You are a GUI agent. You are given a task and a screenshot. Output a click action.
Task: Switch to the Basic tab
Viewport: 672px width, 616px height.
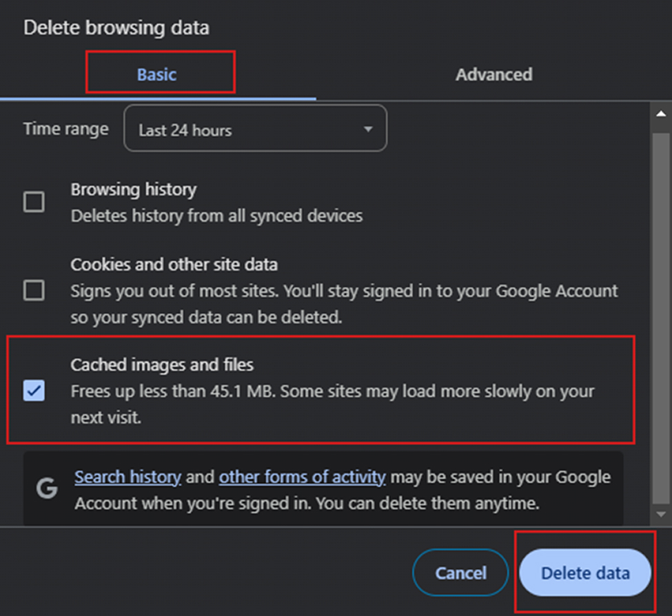click(x=157, y=74)
